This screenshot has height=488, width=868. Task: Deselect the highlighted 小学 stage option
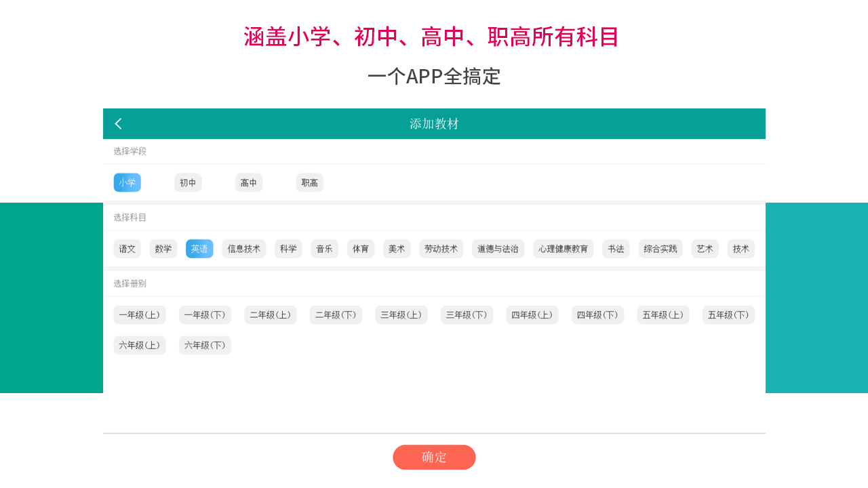pos(127,182)
